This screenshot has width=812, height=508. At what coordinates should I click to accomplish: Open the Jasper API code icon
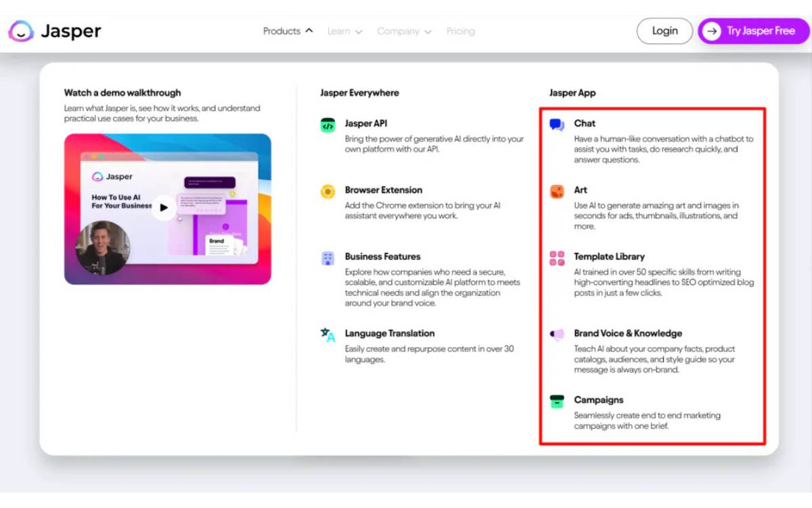(x=328, y=125)
